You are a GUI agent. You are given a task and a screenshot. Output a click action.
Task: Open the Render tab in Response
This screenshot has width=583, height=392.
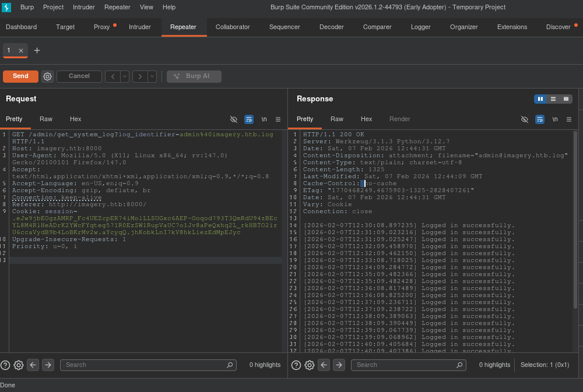click(x=399, y=119)
